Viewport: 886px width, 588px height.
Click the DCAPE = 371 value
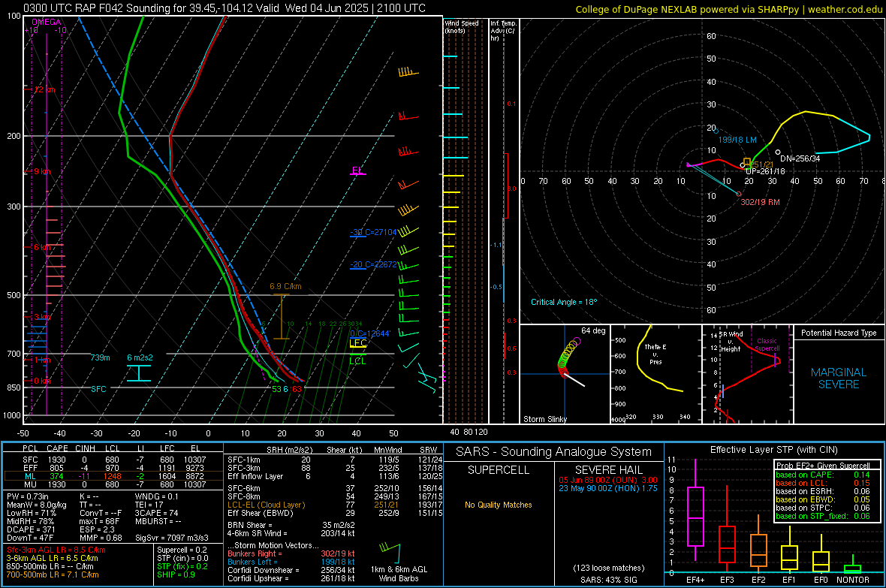point(32,529)
